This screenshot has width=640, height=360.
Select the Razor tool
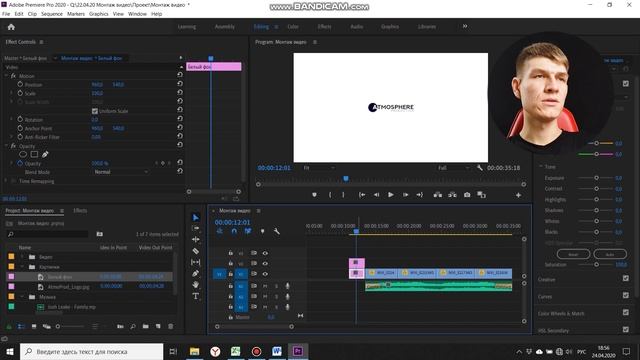tap(196, 251)
